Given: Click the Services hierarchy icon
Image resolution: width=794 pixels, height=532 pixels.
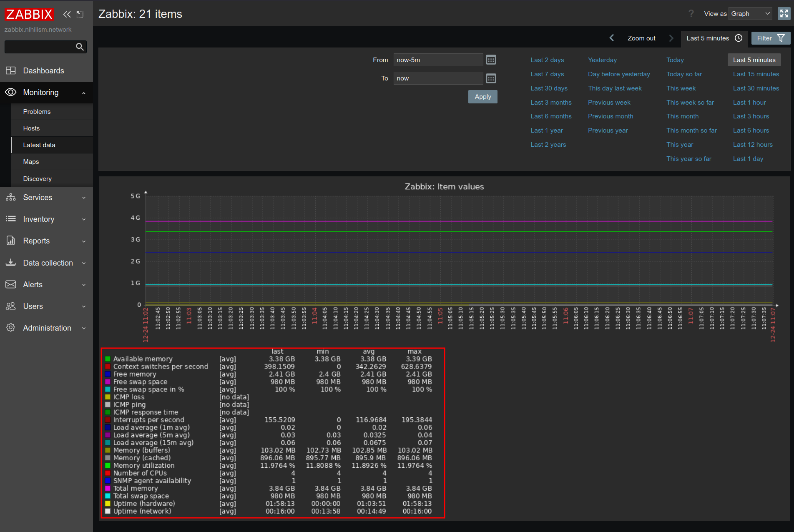Looking at the screenshot, I should point(11,197).
